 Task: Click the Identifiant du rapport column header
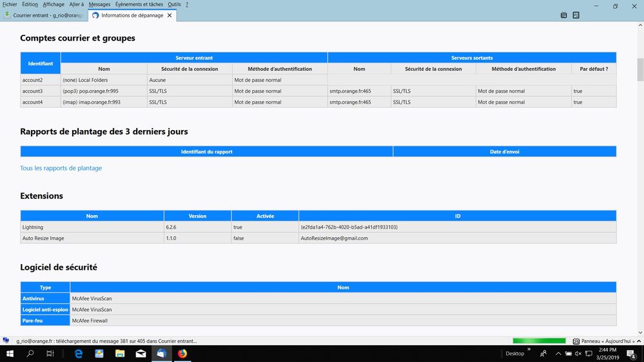206,151
